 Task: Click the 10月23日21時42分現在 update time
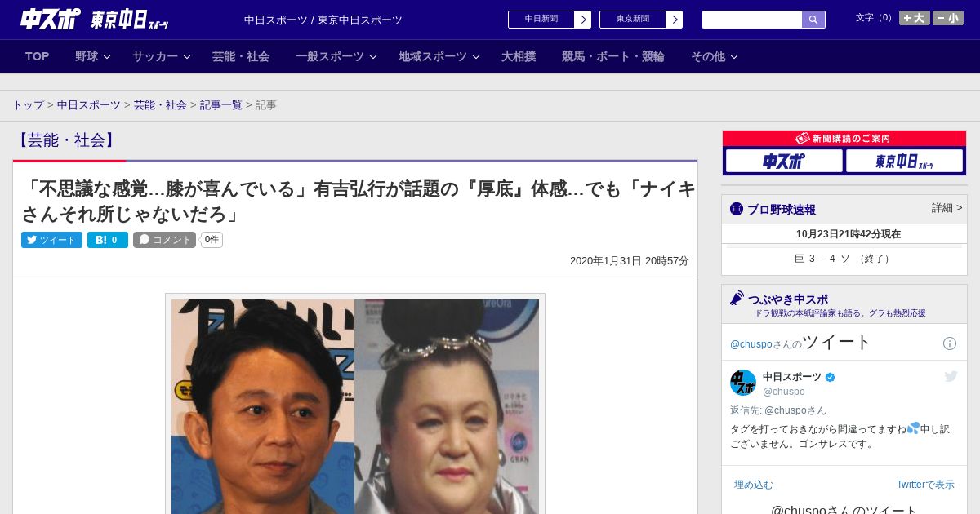point(849,234)
